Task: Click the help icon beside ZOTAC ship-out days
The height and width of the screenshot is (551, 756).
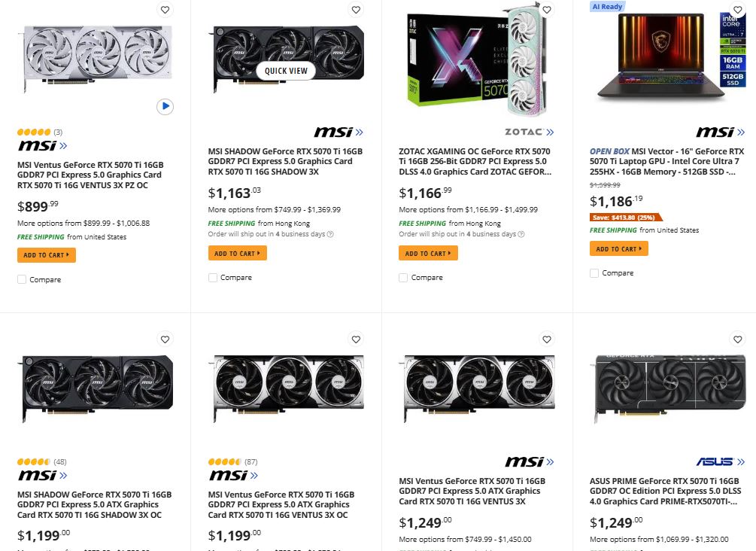Action: click(x=521, y=234)
